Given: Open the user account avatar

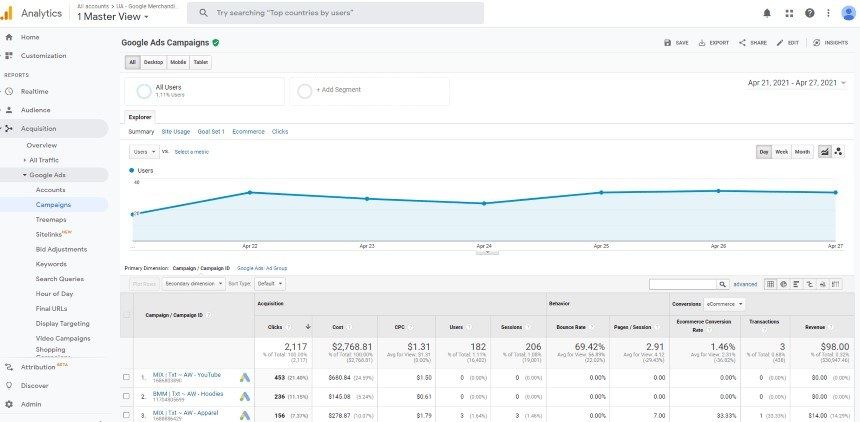Looking at the screenshot, I should (x=848, y=13).
